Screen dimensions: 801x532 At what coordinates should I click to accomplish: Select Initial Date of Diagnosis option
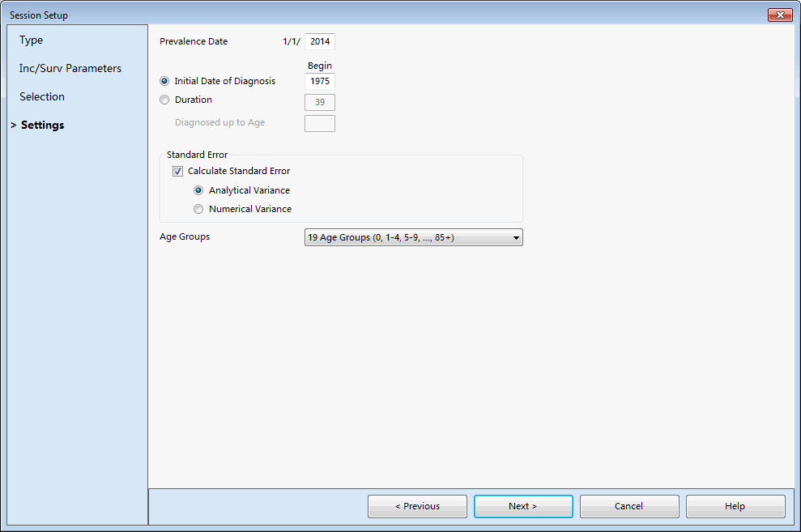(165, 81)
